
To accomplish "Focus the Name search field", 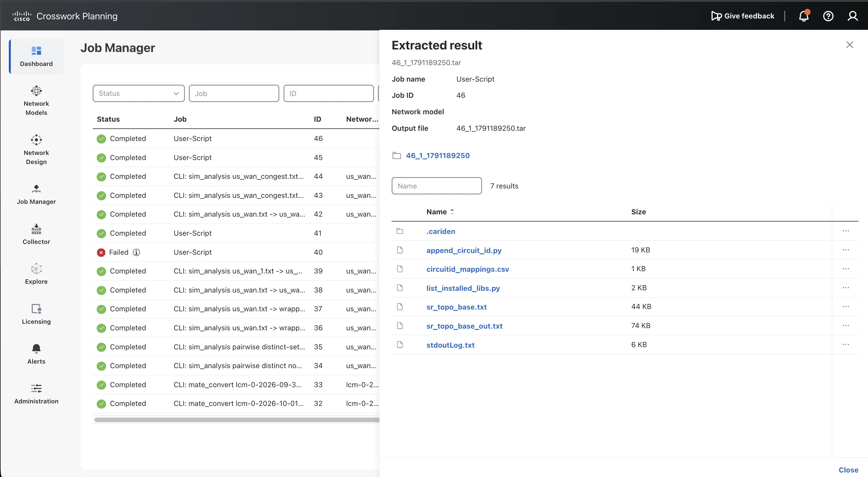I will (x=437, y=186).
